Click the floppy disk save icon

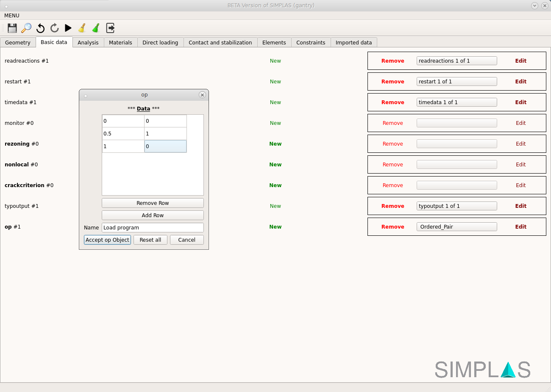(12, 28)
